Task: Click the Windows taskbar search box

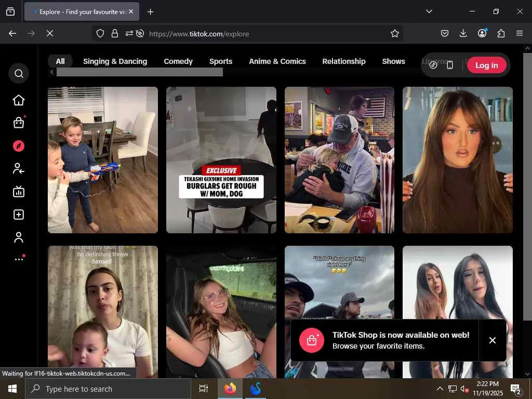Action: pos(108,389)
